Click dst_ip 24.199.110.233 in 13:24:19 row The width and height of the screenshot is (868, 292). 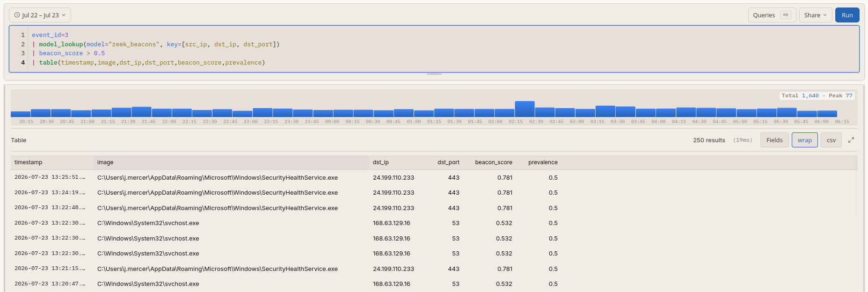pyautogui.click(x=394, y=192)
